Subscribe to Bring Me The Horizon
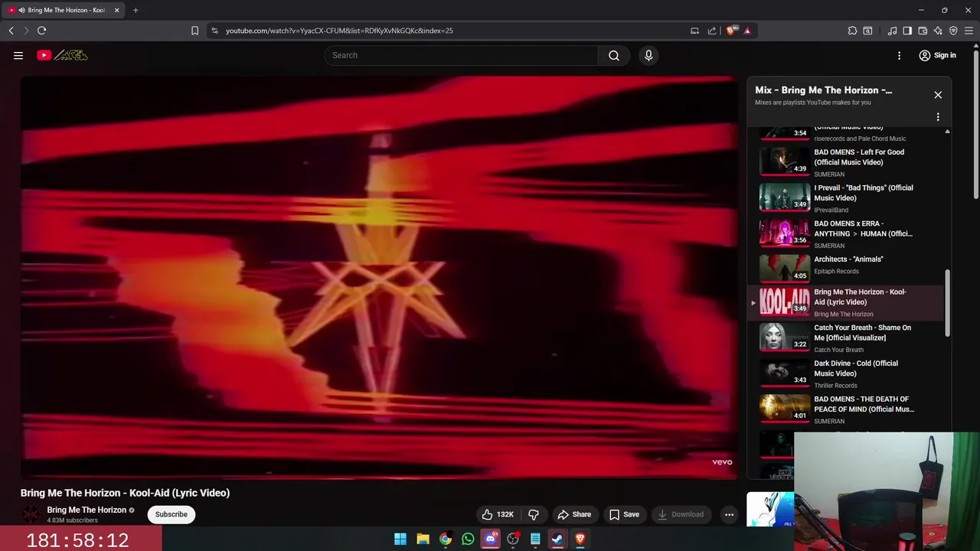The image size is (980, 551). click(171, 514)
